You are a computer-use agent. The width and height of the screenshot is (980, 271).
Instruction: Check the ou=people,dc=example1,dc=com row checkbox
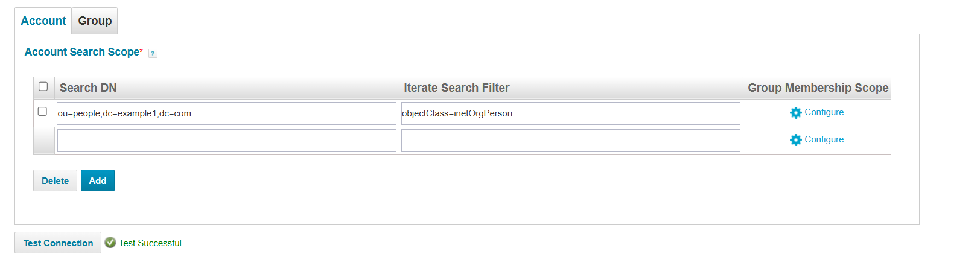[42, 112]
